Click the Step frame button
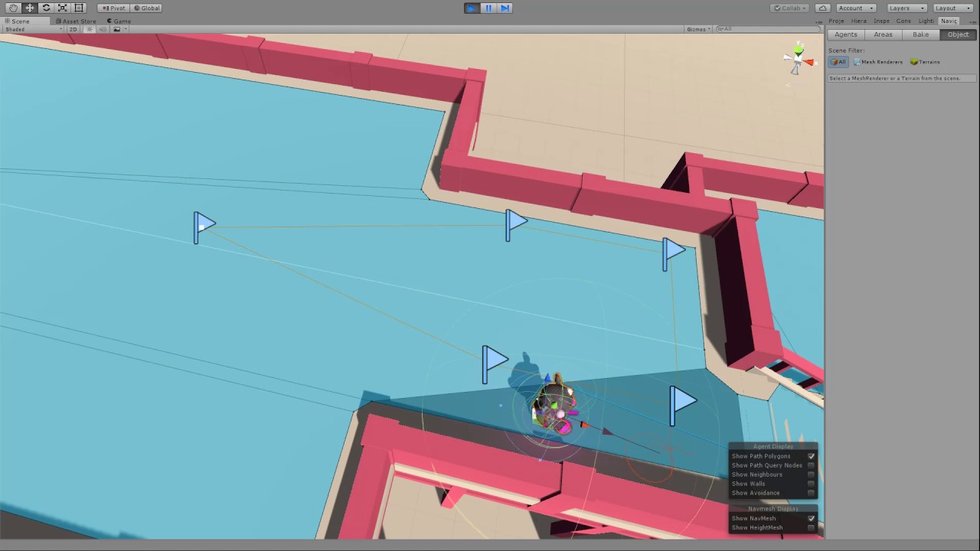The width and height of the screenshot is (980, 551). point(505,8)
